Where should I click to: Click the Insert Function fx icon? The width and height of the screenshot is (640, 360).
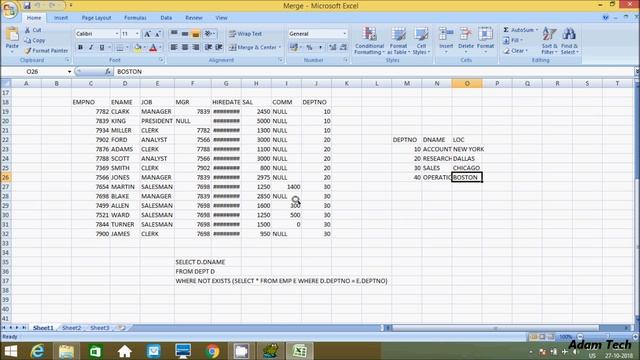[108, 71]
